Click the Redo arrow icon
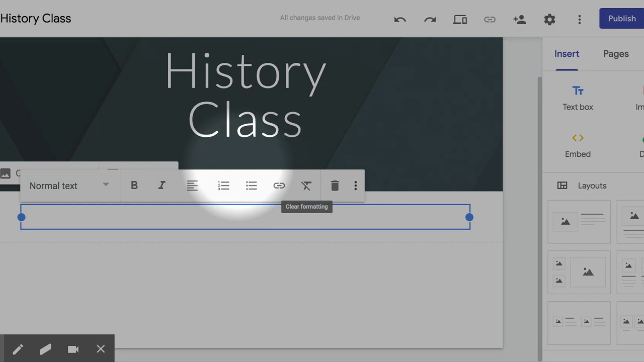This screenshot has width=644, height=362. [430, 19]
